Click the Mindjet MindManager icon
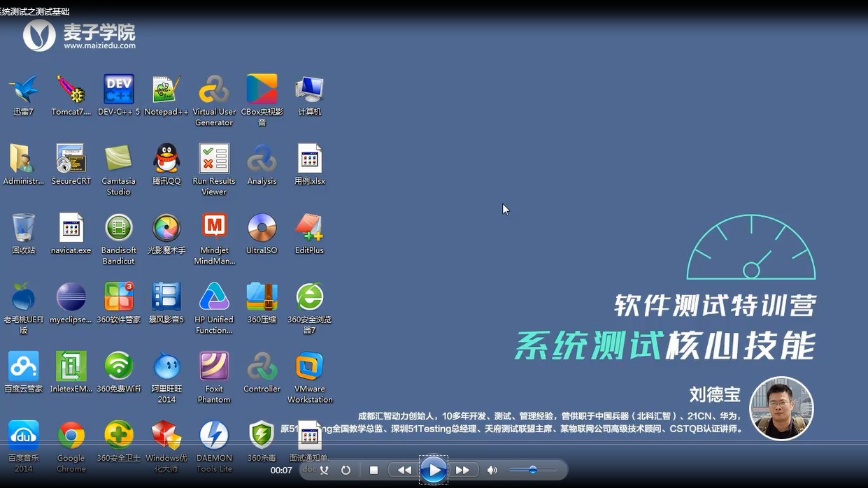The height and width of the screenshot is (488, 868). tap(214, 229)
